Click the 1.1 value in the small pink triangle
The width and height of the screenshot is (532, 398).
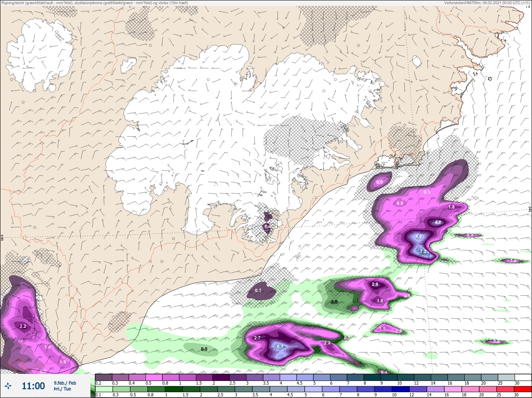coord(382,328)
